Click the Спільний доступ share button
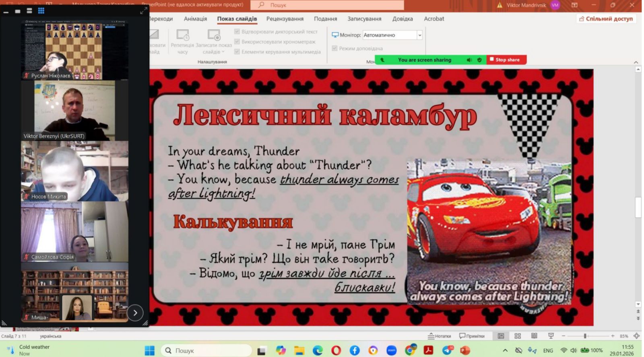The height and width of the screenshot is (357, 644). click(606, 19)
